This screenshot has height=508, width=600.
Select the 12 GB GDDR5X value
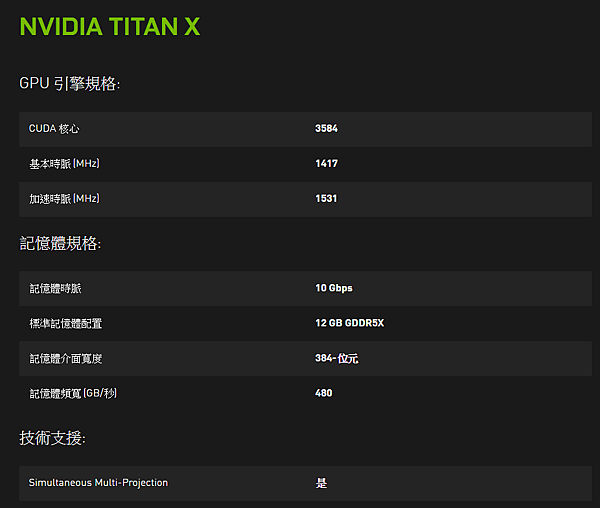(349, 323)
